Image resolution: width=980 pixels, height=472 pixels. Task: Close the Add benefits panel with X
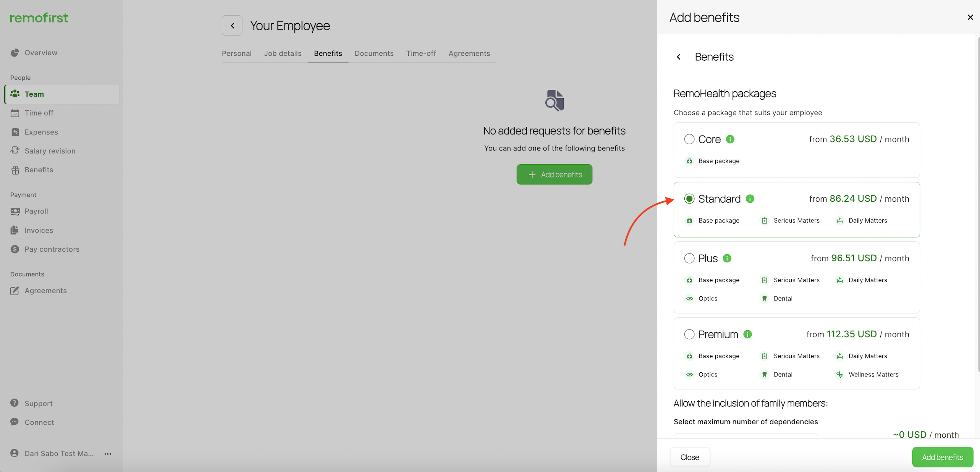[x=970, y=17]
